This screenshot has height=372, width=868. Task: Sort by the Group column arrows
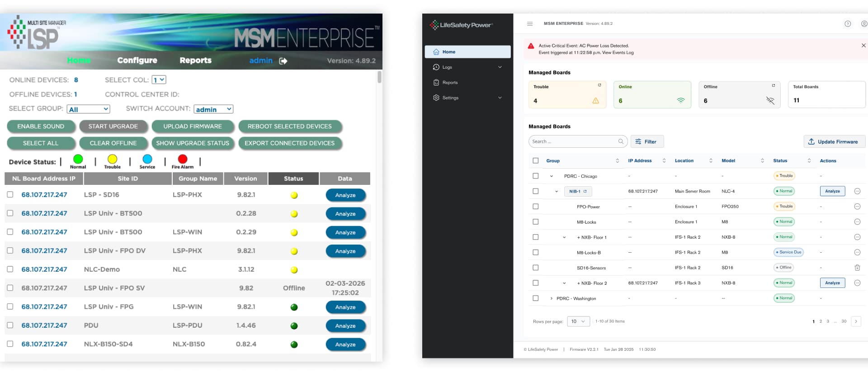pos(617,161)
